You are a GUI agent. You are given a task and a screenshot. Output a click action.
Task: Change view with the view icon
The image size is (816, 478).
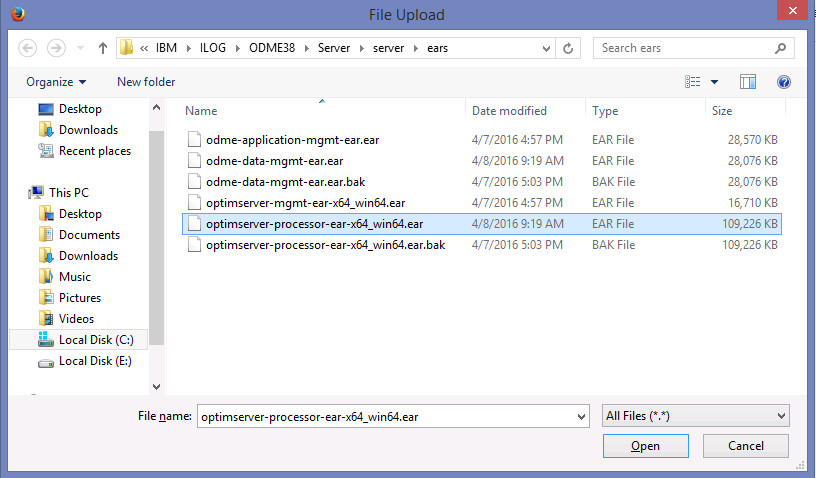coord(693,82)
